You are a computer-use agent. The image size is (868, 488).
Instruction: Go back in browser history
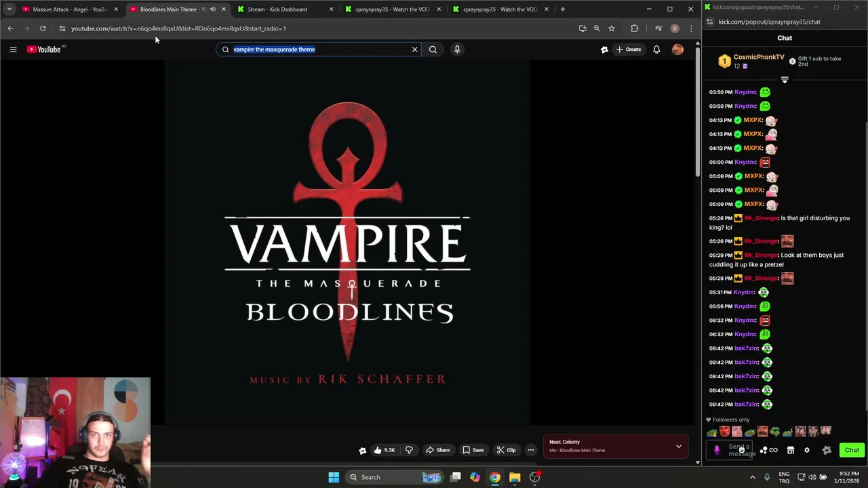click(10, 28)
